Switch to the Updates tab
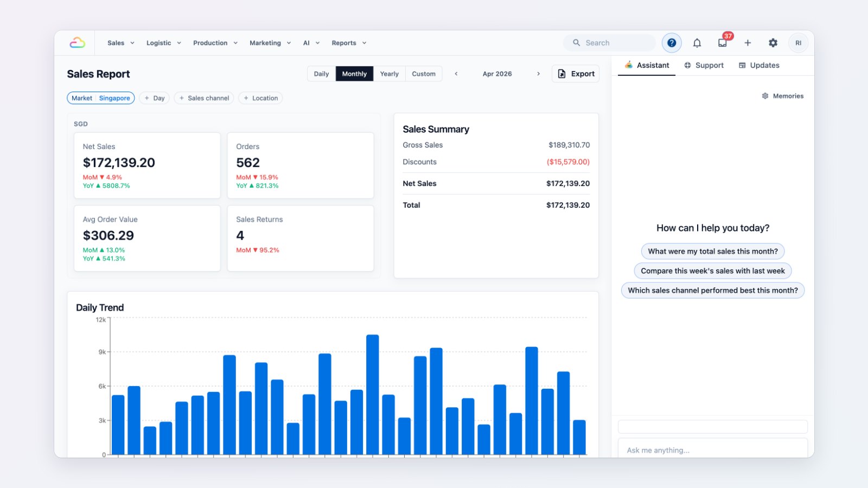Viewport: 868px width, 488px height. pyautogui.click(x=759, y=65)
